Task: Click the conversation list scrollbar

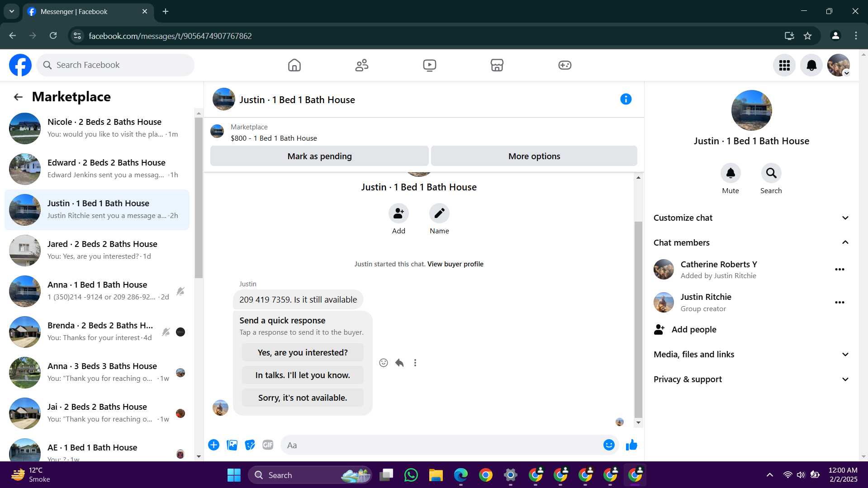Action: click(x=199, y=198)
